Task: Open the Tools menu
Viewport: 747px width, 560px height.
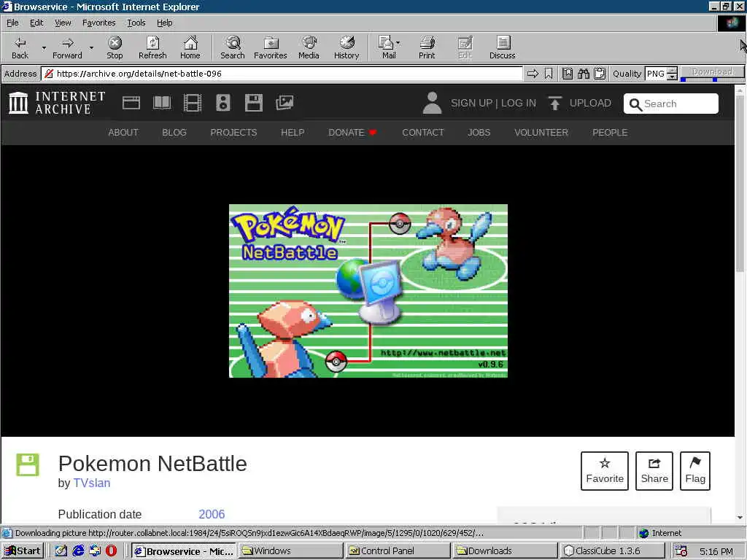Action: click(x=136, y=23)
